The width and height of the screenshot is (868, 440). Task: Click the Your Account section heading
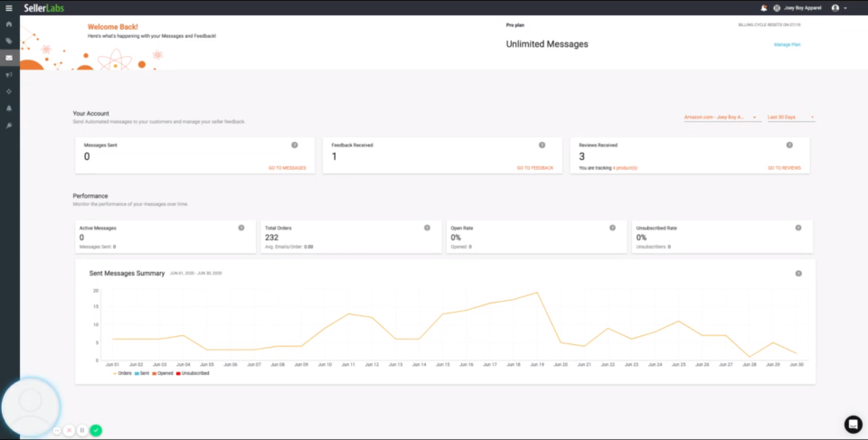tap(90, 114)
